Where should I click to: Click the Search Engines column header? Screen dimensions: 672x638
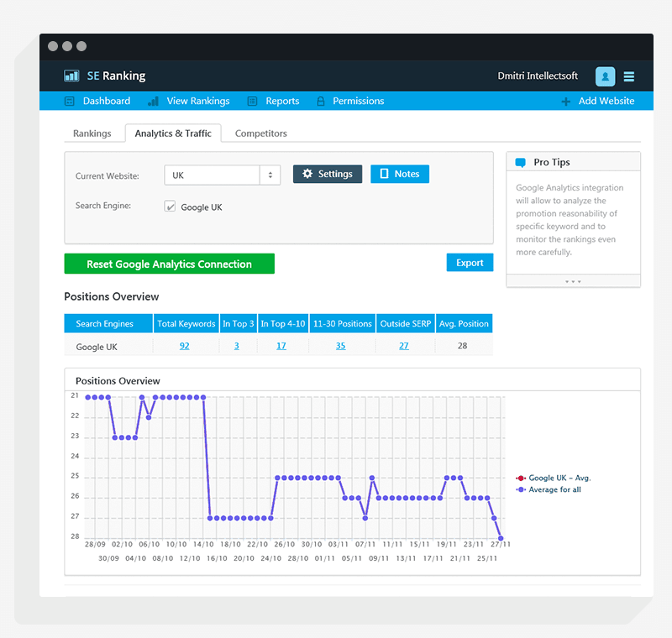click(x=108, y=323)
